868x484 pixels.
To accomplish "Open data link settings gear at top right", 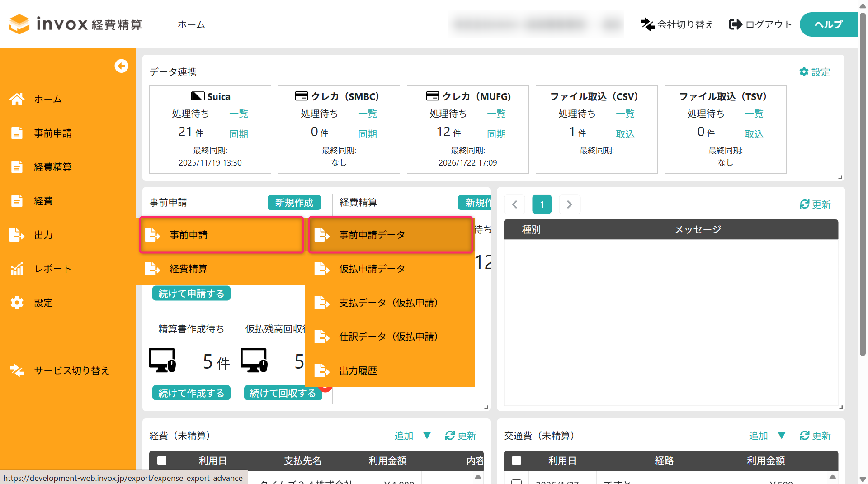I will coord(804,72).
